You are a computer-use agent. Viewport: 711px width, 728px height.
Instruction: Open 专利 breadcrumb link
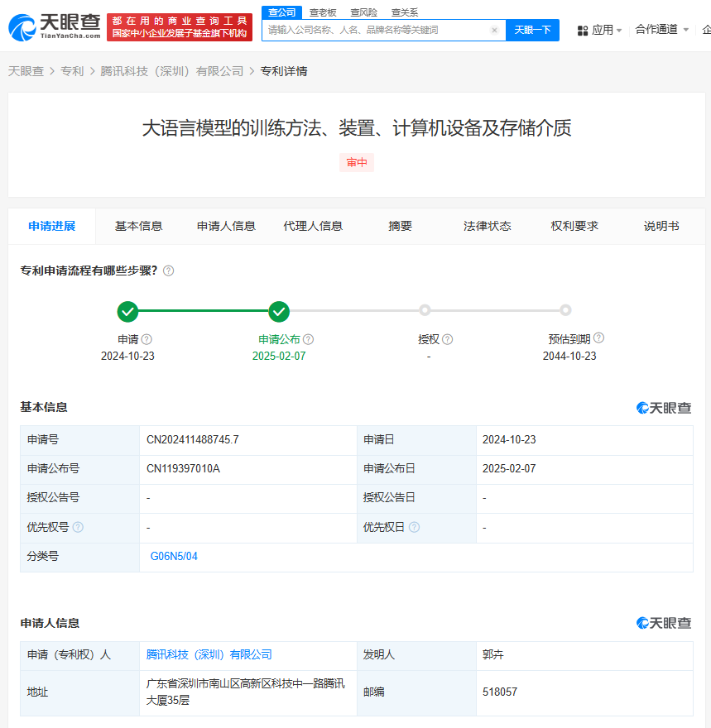tap(72, 71)
